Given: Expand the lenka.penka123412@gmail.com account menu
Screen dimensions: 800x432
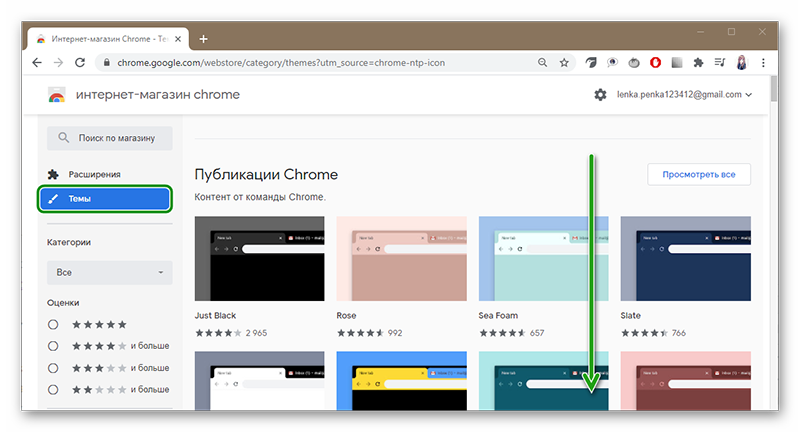Looking at the screenshot, I should [684, 94].
